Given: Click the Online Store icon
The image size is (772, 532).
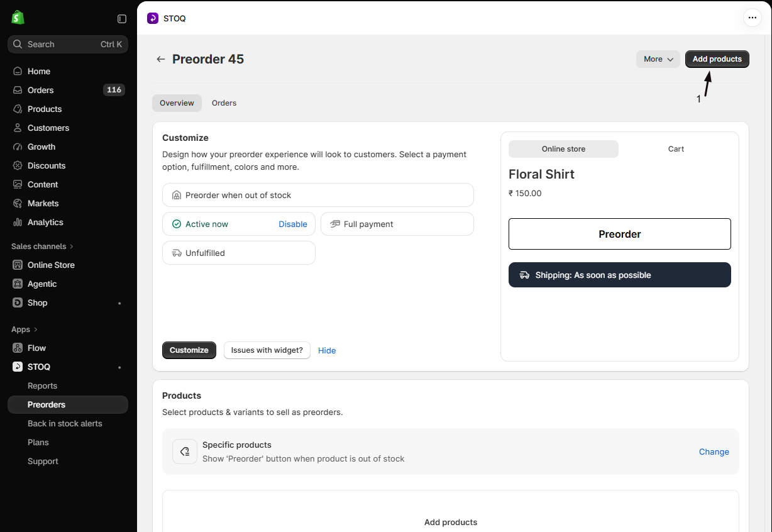Looking at the screenshot, I should tap(18, 265).
